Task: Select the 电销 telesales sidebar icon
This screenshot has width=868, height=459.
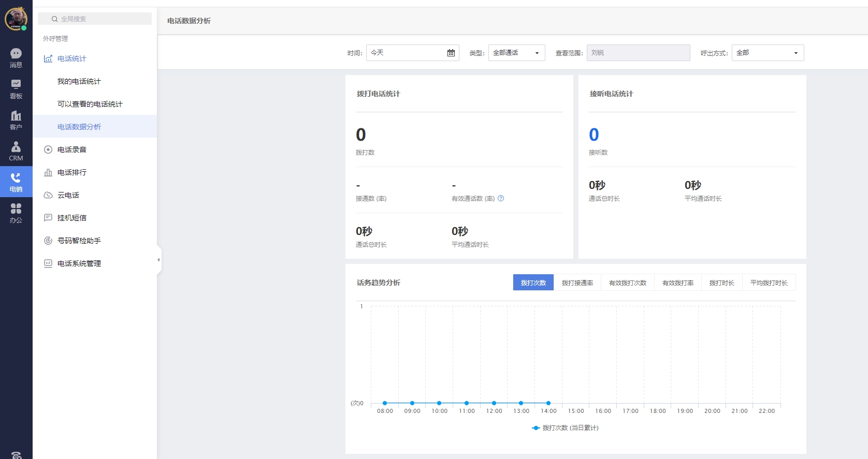Action: click(x=16, y=182)
